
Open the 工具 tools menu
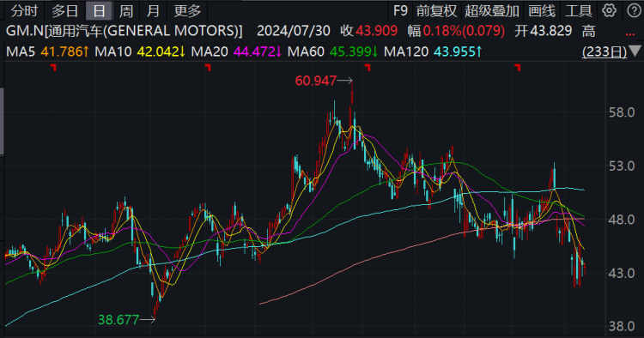579,11
